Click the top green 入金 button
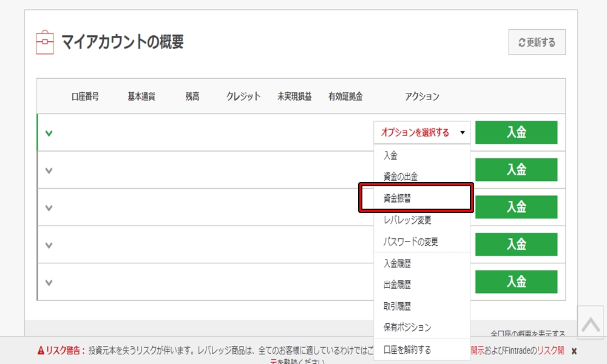 [x=517, y=132]
